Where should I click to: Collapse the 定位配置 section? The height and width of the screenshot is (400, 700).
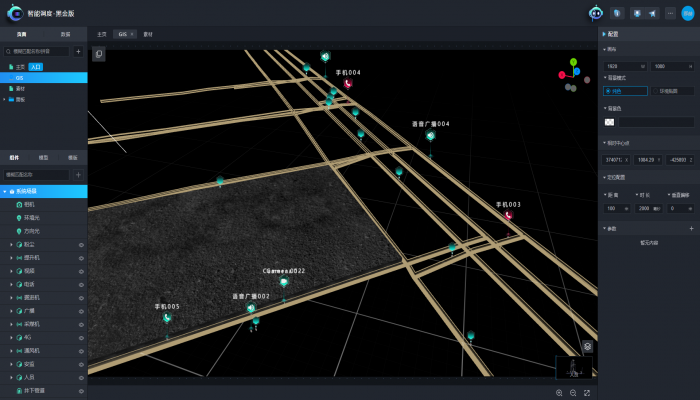click(603, 177)
